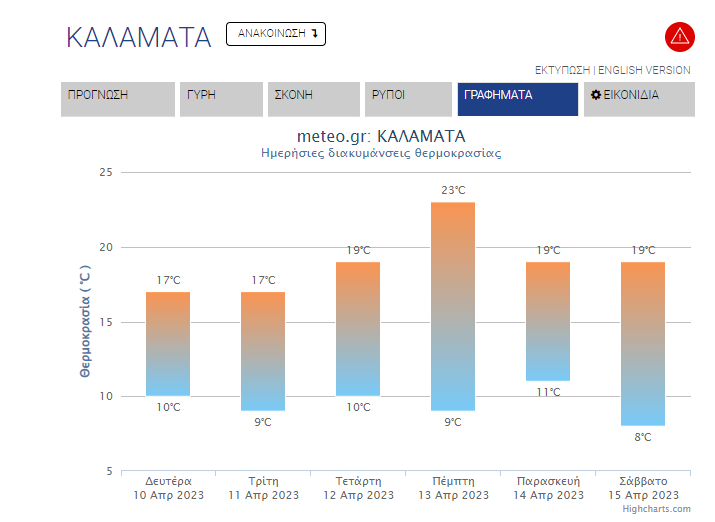Screen dimensions: 715x522
Task: Click the Monday 10 Απρ temperature bar
Action: click(168, 344)
